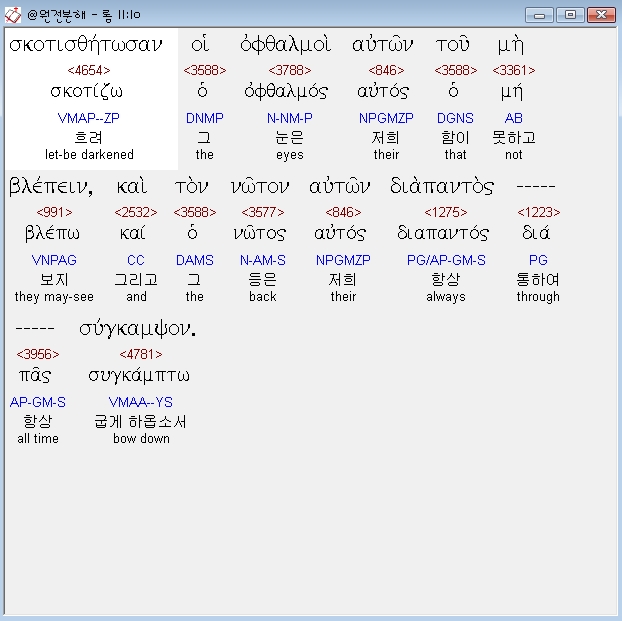Select the Greek word νῶτον
The image size is (622, 621).
pyautogui.click(x=260, y=186)
